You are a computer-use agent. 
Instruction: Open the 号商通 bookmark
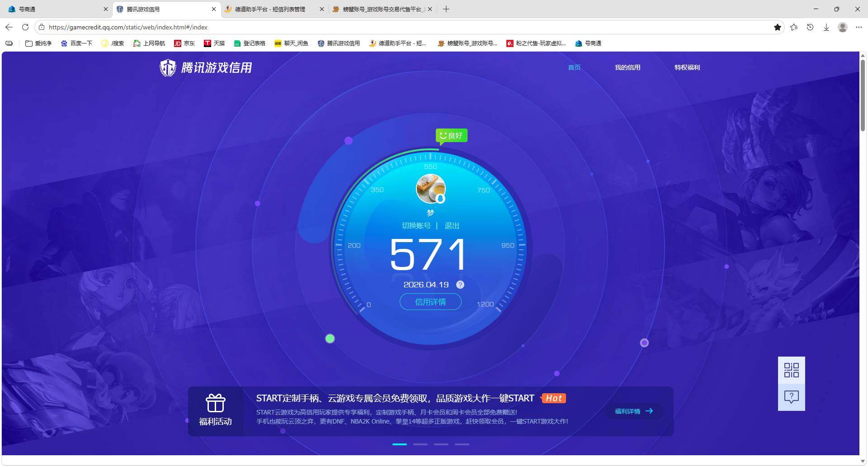[588, 43]
